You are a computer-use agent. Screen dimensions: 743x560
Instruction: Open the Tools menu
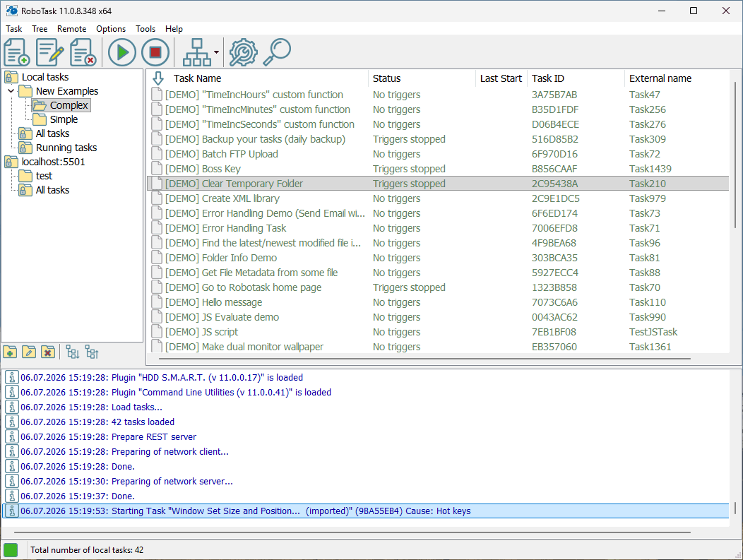click(x=145, y=29)
